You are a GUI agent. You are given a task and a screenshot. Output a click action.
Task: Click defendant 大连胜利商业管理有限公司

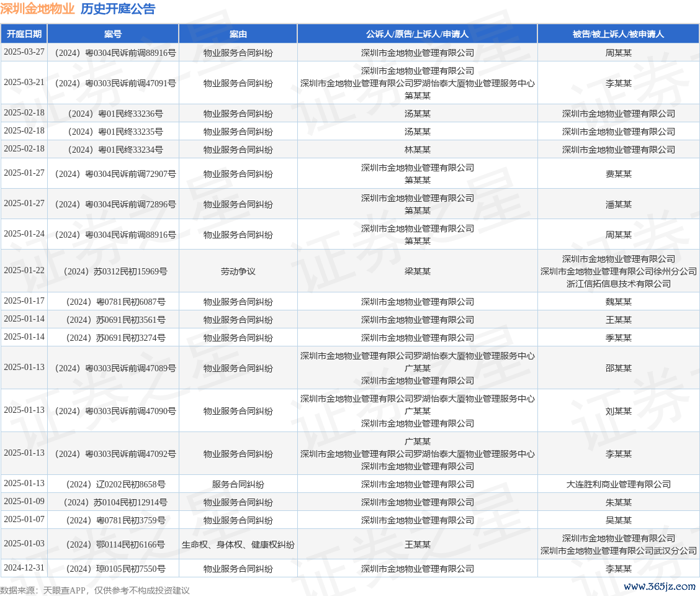pos(618,484)
